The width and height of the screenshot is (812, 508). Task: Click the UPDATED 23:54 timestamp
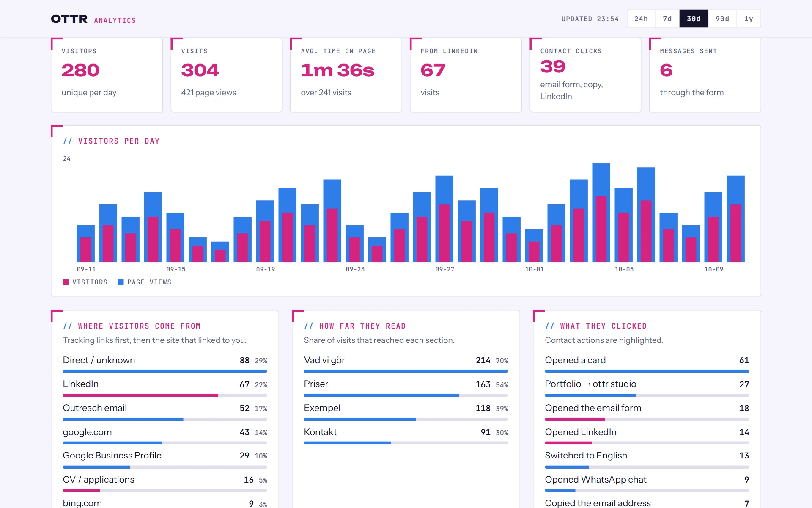click(590, 19)
